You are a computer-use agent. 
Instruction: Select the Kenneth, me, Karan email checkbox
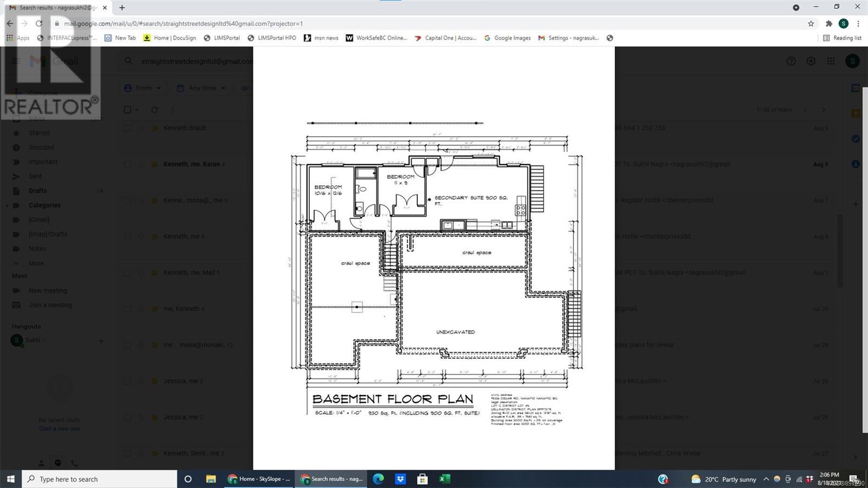click(127, 164)
